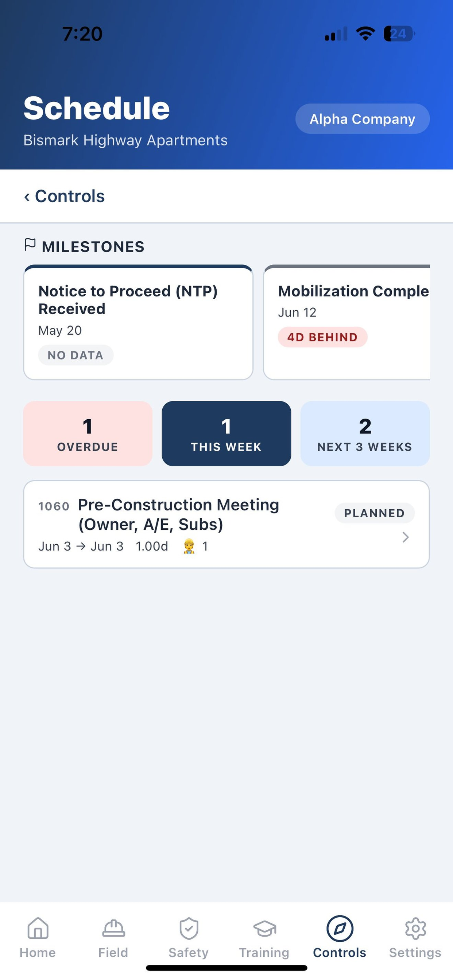Open the Settings gear icon
453x980 pixels.
click(415, 929)
